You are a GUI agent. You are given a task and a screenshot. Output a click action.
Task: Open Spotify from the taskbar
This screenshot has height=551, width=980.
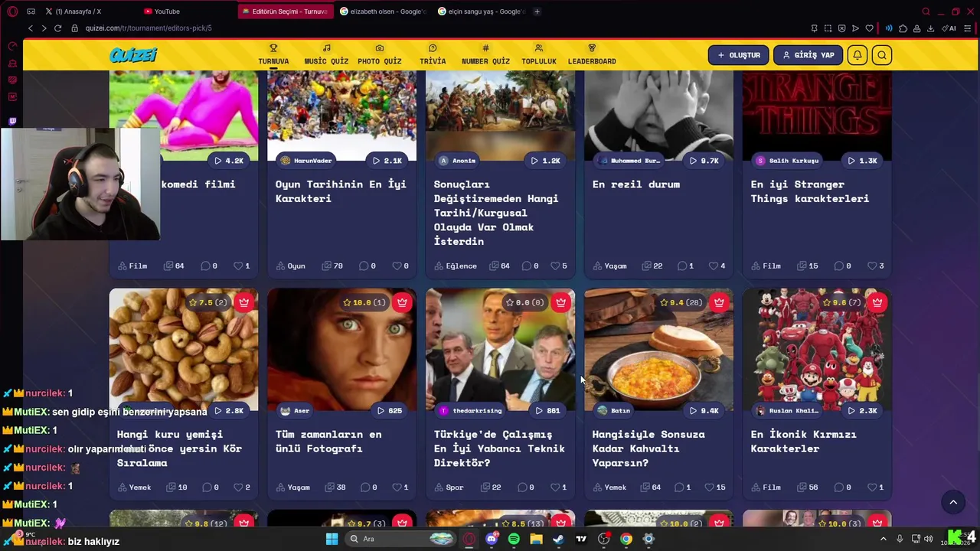tap(514, 539)
